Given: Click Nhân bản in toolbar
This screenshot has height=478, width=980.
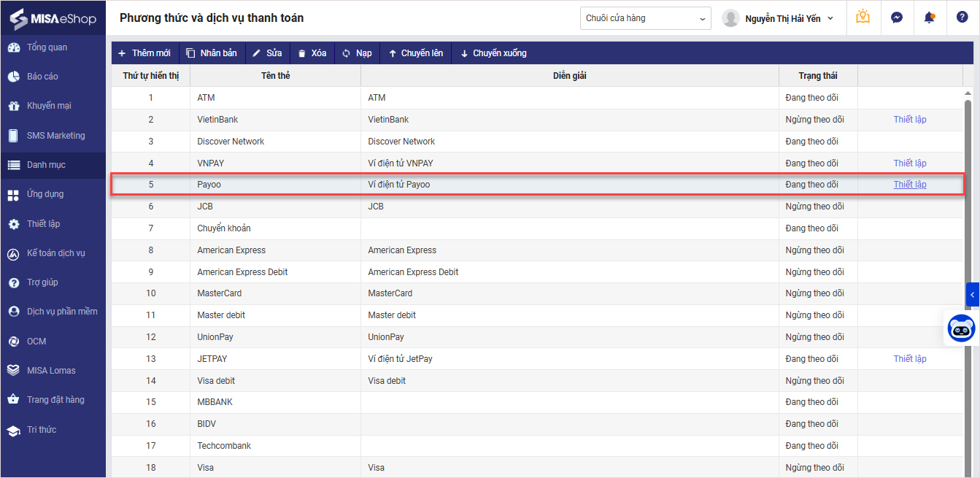Looking at the screenshot, I should click(212, 53).
